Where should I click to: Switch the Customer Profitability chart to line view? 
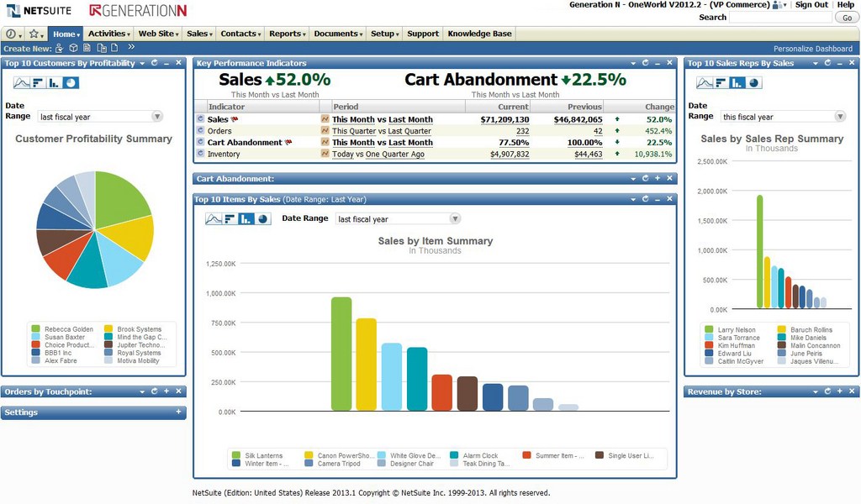click(21, 82)
